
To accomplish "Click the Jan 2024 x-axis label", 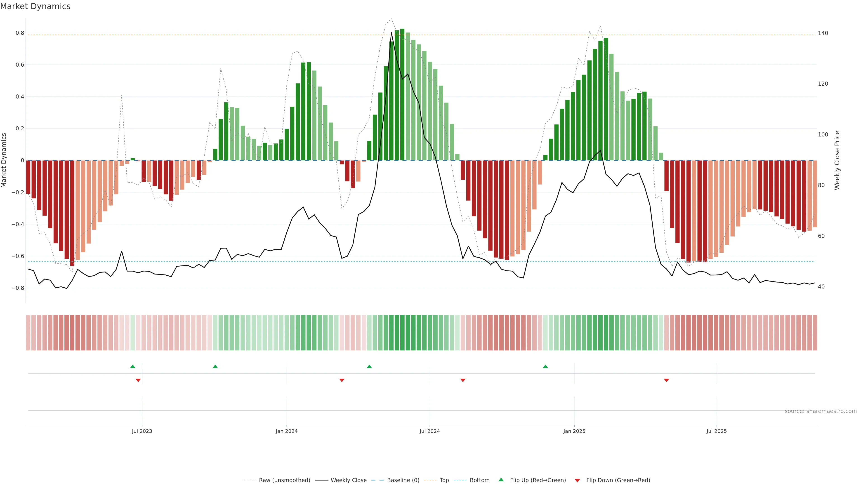I will tap(286, 431).
